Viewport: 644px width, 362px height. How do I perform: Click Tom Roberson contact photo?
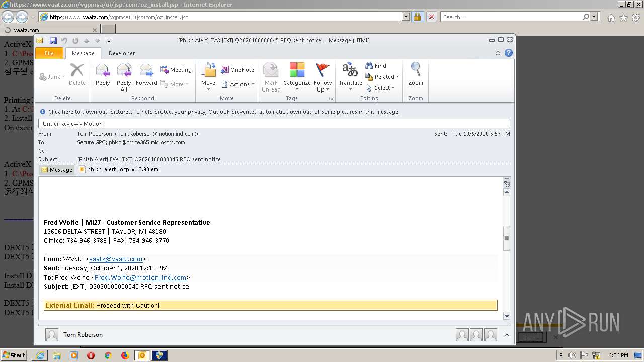[51, 335]
